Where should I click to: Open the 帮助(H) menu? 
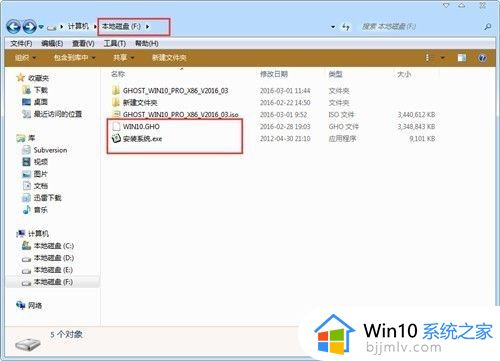(146, 43)
